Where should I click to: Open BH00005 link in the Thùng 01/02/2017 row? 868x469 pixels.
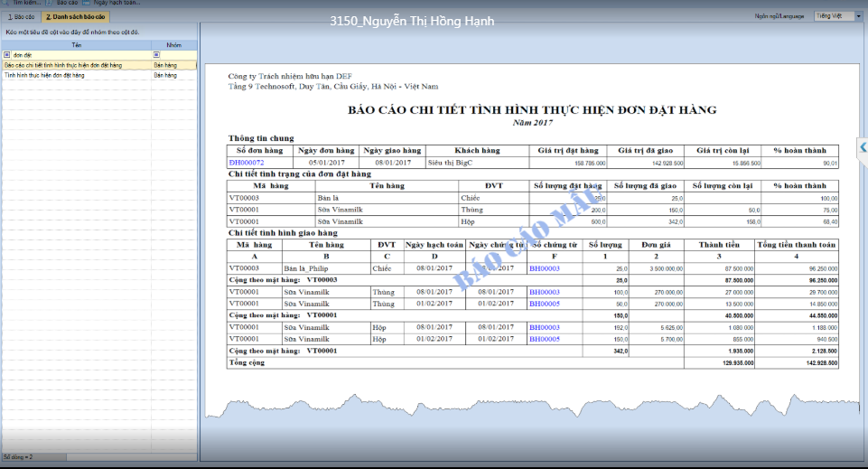[544, 304]
